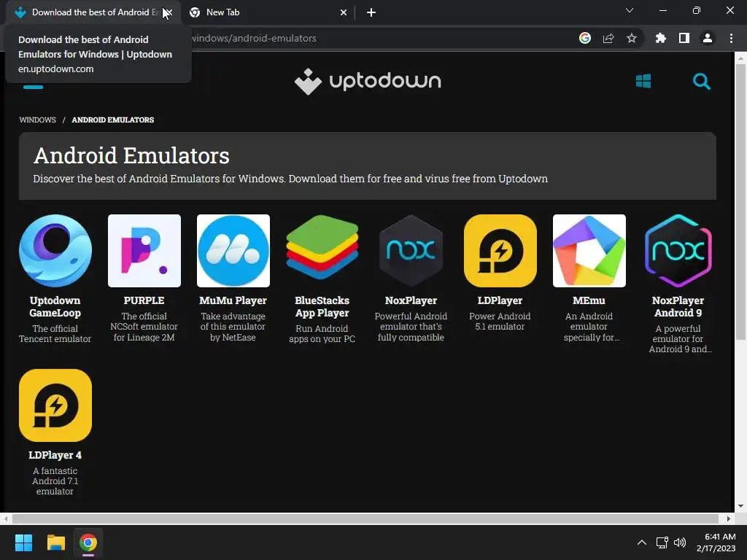
Task: Open the MEmu emulator icon
Action: click(x=589, y=251)
